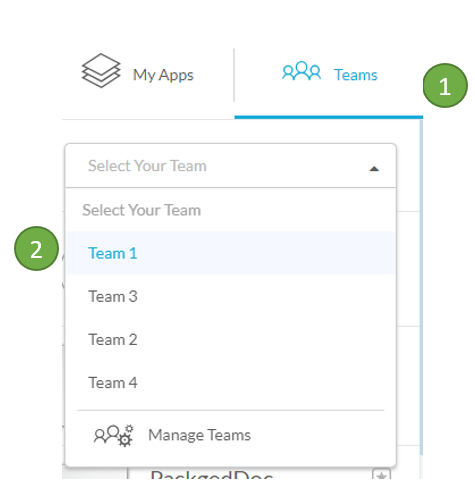Screen dimensions: 475x501
Task: Click the divider line above Manage Teams
Action: pos(231,410)
